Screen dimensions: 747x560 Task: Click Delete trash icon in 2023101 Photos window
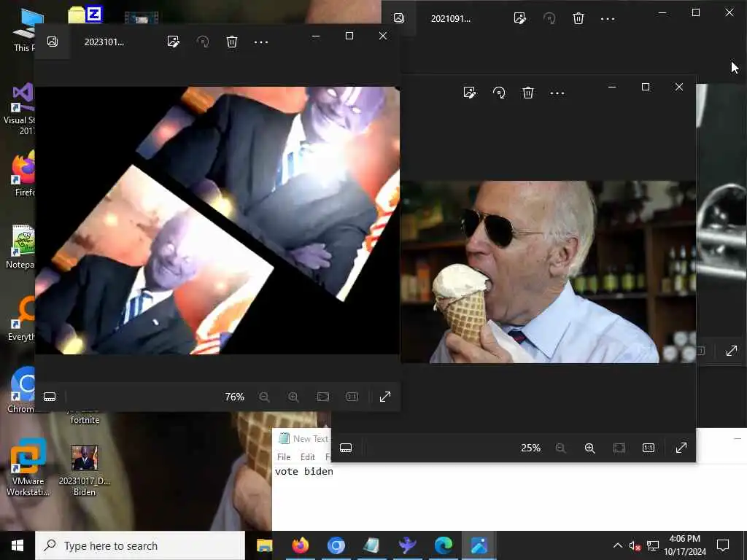click(x=232, y=42)
